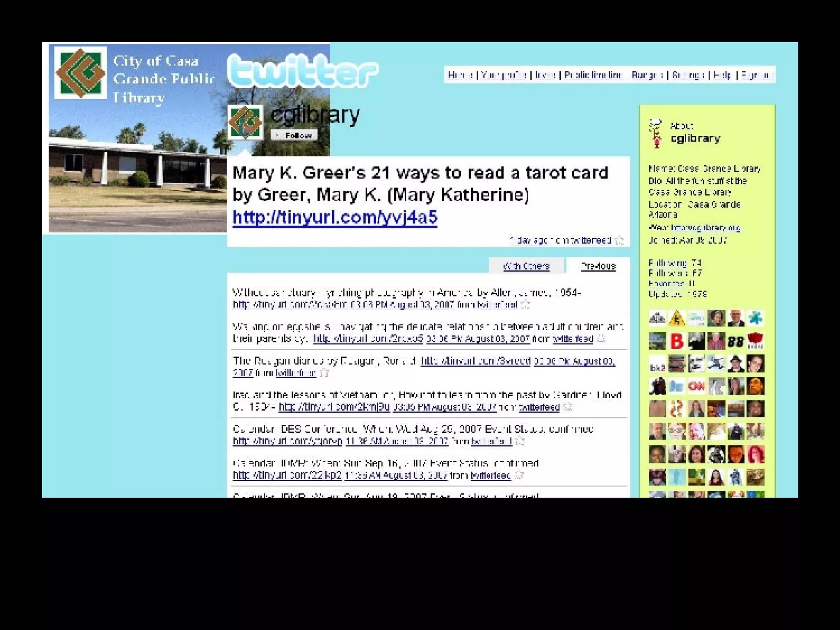Screen dimensions: 840x630
Task: Click the red lotus flower avatar
Action: (x=755, y=341)
